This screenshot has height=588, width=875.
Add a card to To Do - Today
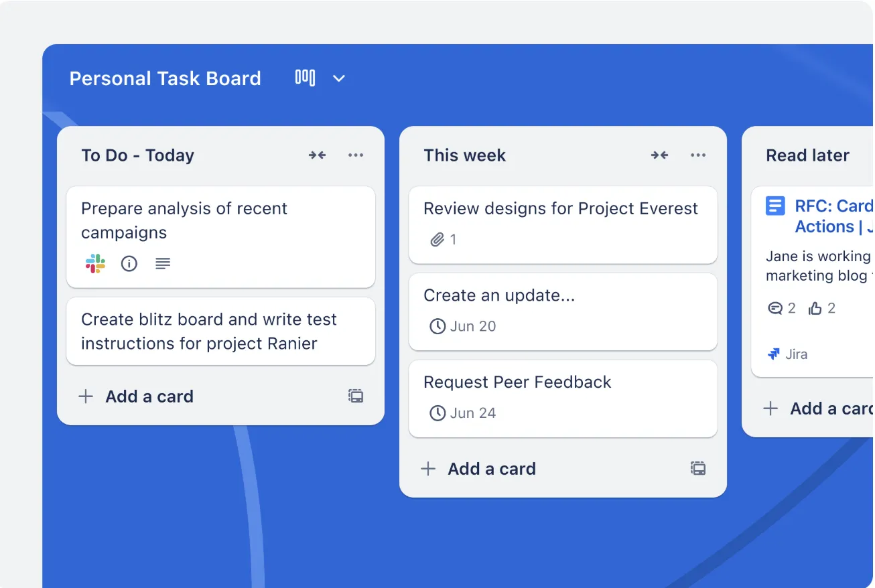tap(136, 396)
